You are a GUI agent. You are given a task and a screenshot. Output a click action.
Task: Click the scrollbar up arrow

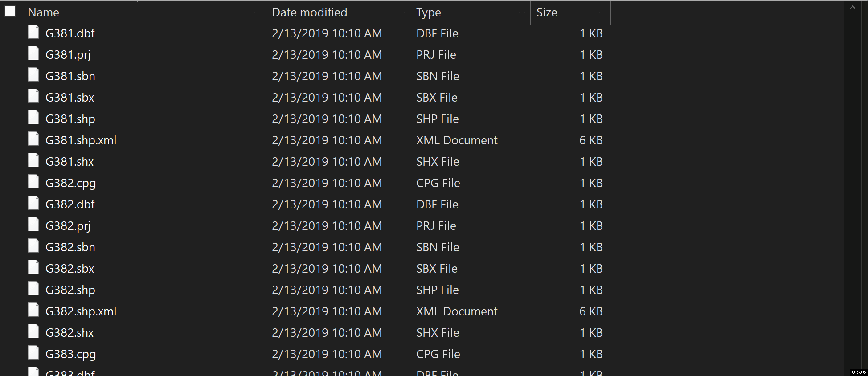(852, 8)
